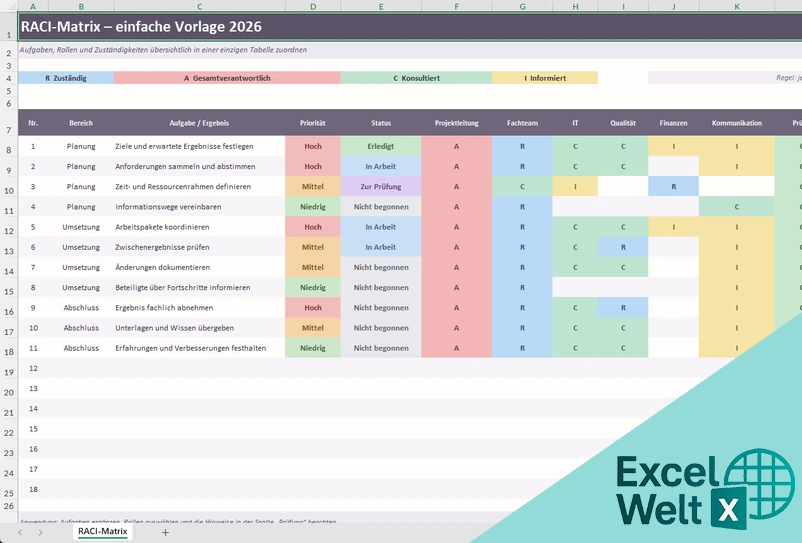Click 'Unterlagen und Wissen übergeben' cell
This screenshot has height=543, width=802.
(x=199, y=328)
